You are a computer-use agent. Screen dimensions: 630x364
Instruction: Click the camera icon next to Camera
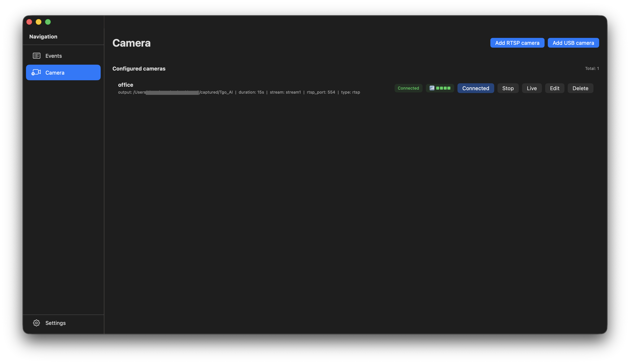point(36,72)
